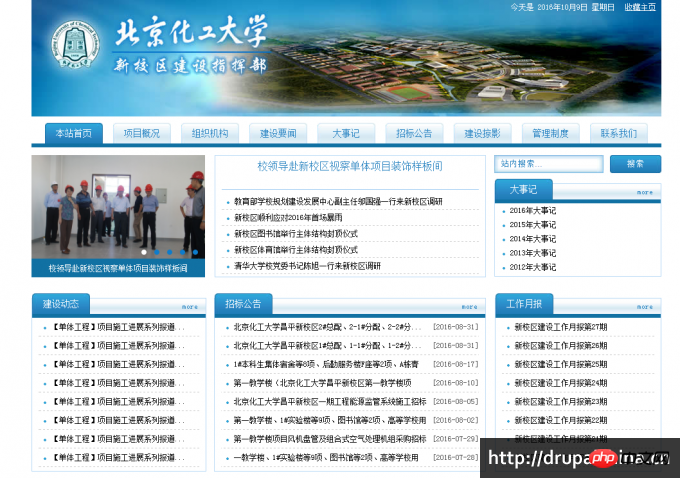Open 新校区建设工作月报第27期
680x478 pixels.
561,327
